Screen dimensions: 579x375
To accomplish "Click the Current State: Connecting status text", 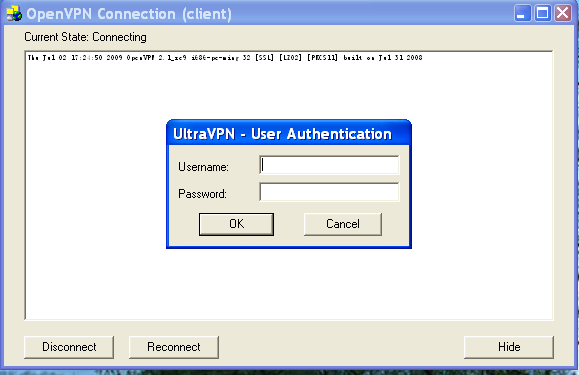I will [85, 37].
